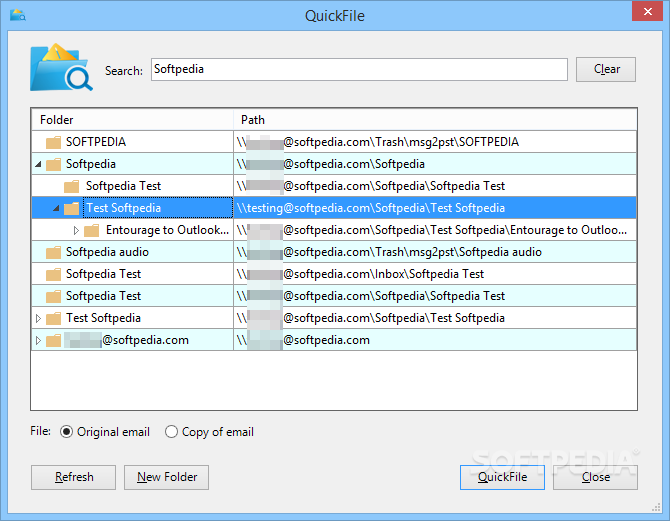Create a folder with New Folder button
Screen dimensions: 670x521
[x=167, y=477]
